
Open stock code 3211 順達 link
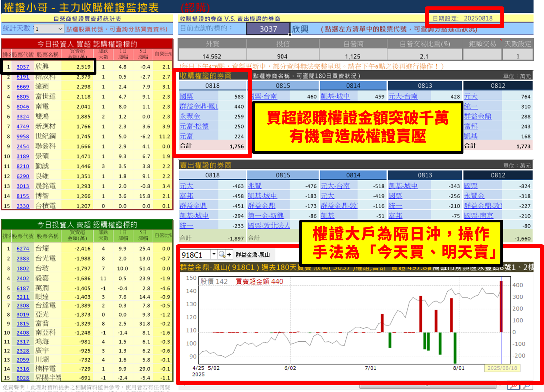pos(23,297)
